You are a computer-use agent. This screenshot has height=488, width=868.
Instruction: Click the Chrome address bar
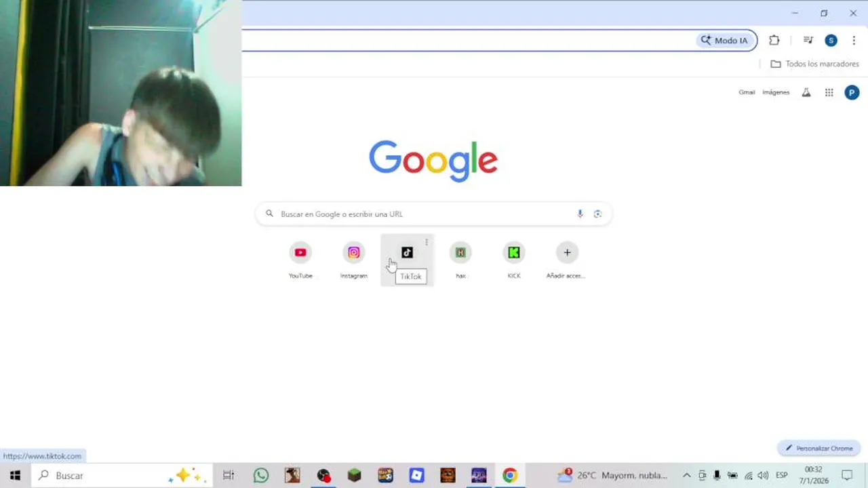pyautogui.click(x=468, y=40)
